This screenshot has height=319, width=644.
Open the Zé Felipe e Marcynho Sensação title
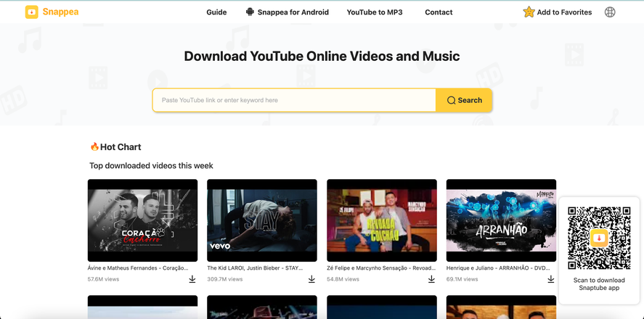pyautogui.click(x=381, y=268)
